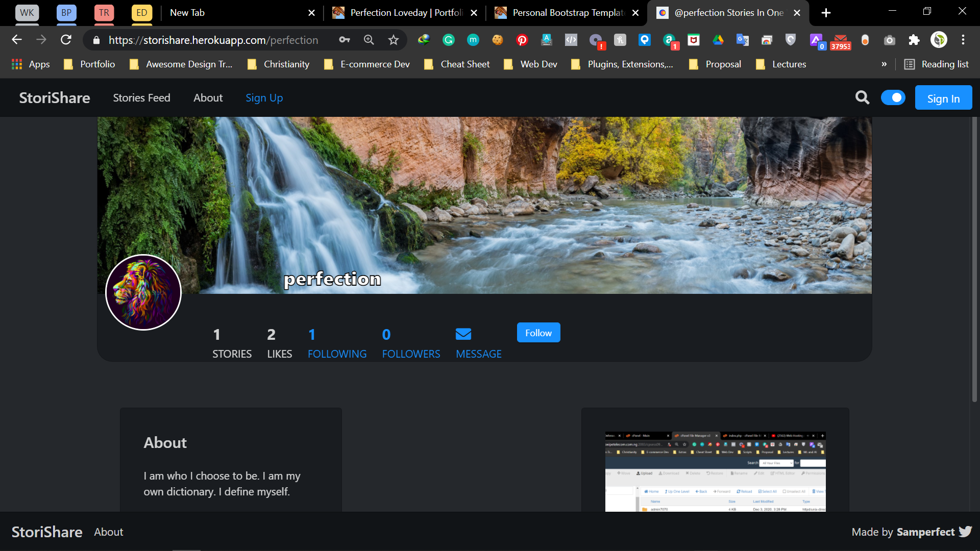Click the page vertical scrollbar
The image size is (980, 551).
click(x=974, y=260)
